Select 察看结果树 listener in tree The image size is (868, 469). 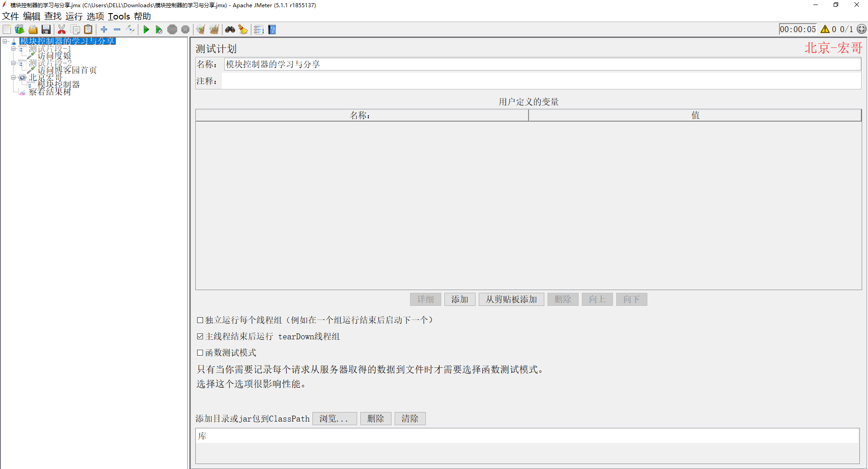click(x=50, y=92)
